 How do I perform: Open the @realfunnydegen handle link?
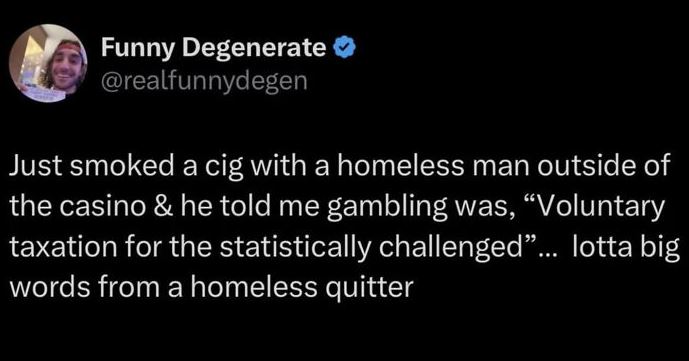click(204, 81)
